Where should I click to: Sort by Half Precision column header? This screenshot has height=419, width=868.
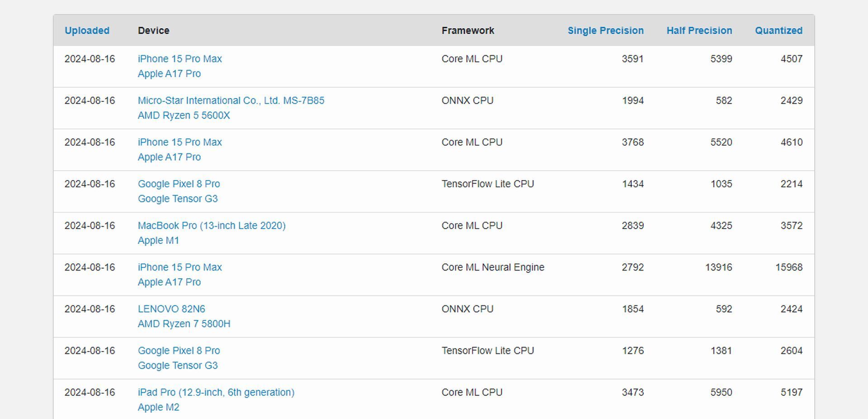[699, 30]
